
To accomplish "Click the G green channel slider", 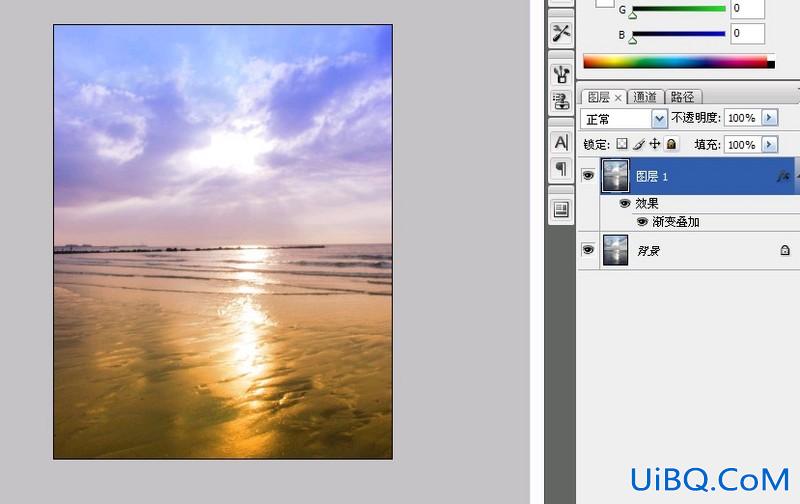I will [x=679, y=9].
